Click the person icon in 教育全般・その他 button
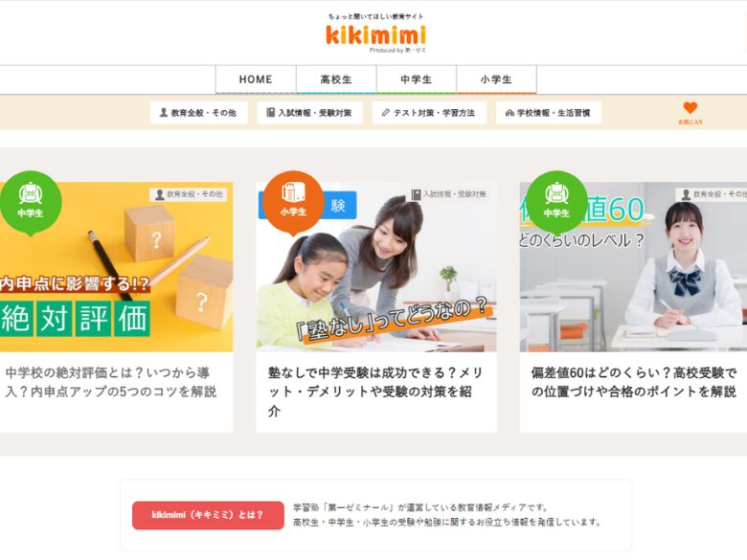 coord(164,112)
